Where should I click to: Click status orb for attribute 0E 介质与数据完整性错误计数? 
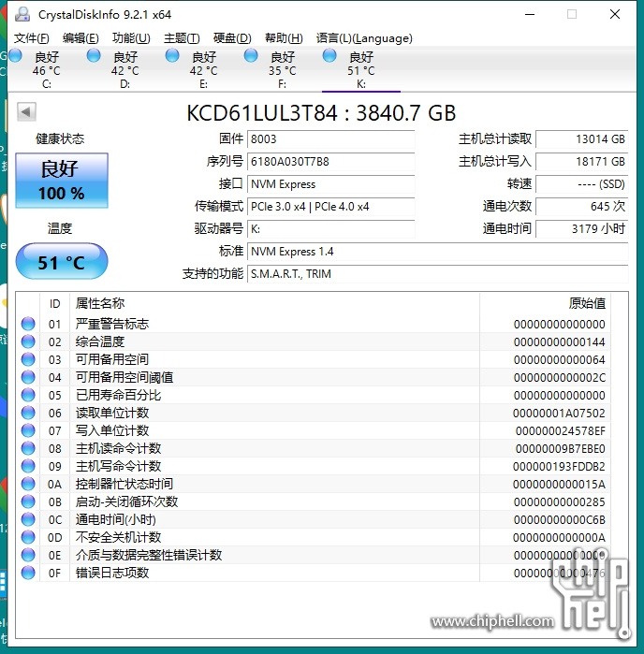(28, 555)
